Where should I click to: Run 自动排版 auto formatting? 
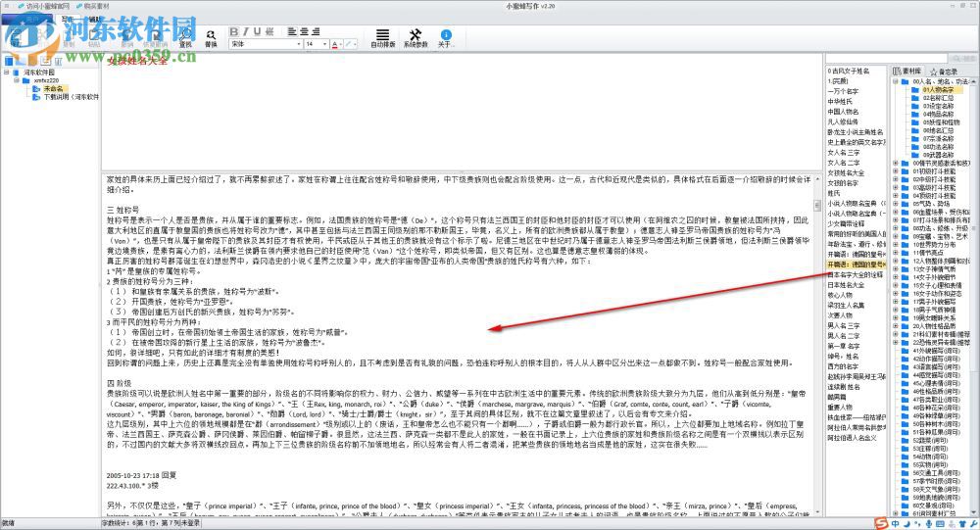pos(382,38)
